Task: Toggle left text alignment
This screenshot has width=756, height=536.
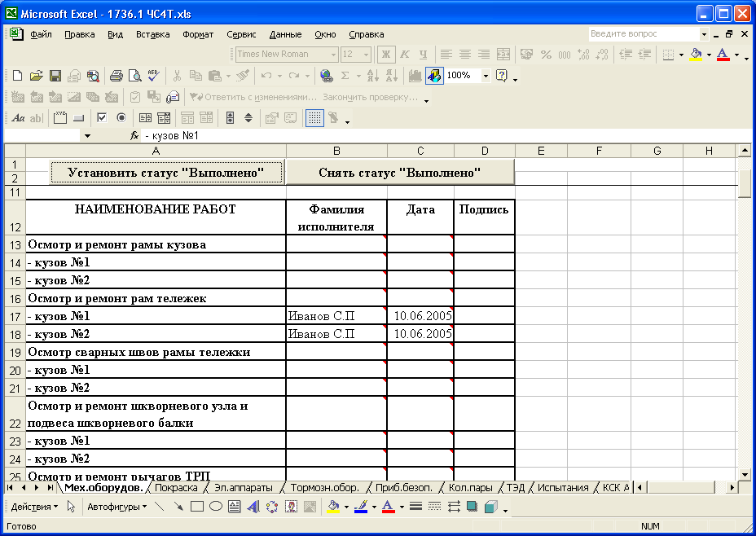Action: coord(446,55)
